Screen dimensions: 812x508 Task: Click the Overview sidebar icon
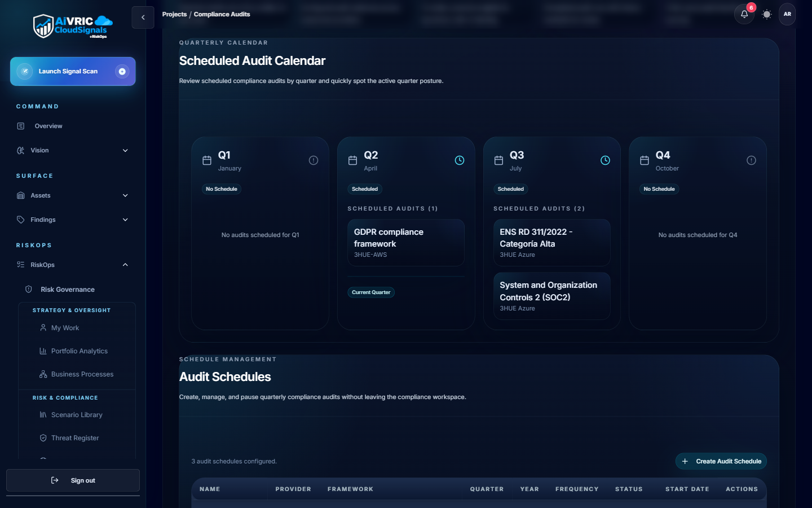point(21,126)
